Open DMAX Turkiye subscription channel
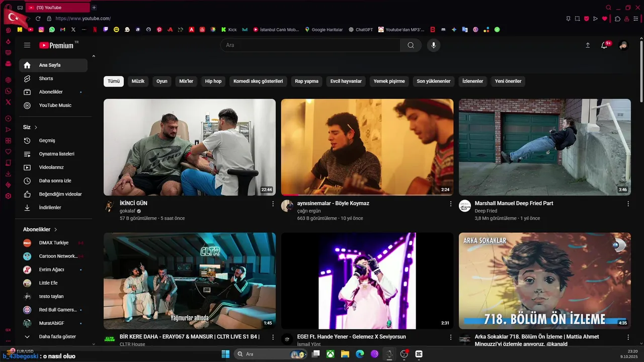This screenshot has height=362, width=644. coord(53,243)
